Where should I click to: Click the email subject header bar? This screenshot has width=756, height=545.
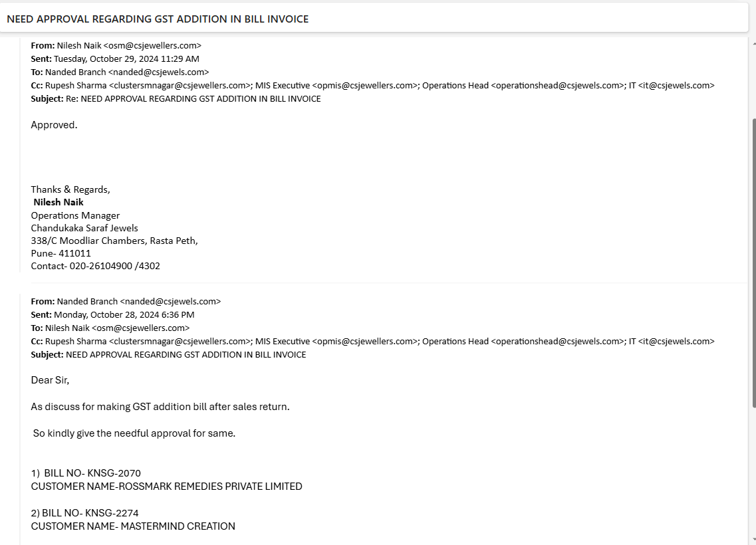(x=374, y=19)
